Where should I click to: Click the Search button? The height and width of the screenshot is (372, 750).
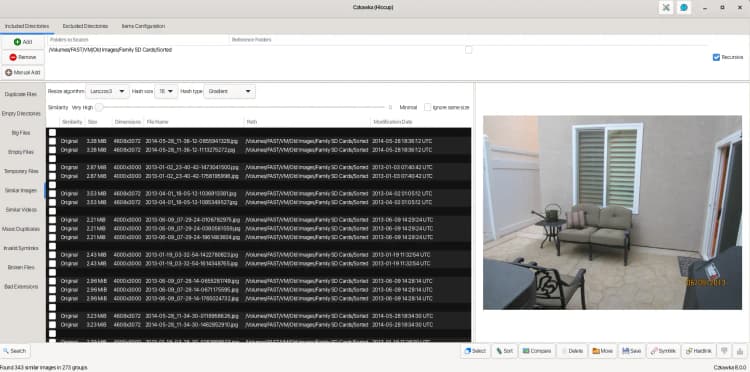[x=15, y=351]
